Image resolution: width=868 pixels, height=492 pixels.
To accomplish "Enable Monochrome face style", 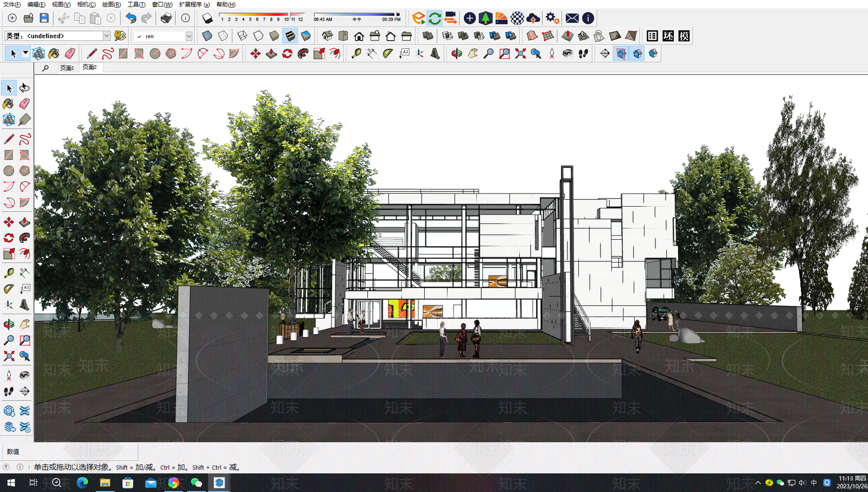I will click(x=306, y=36).
